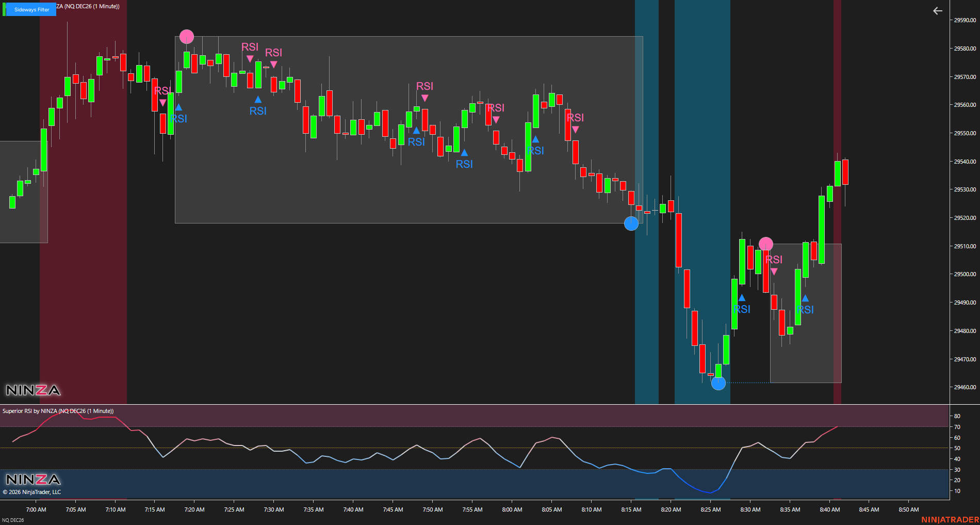Click the blue RSI buy label near 8:29 AM
Image resolution: width=980 pixels, height=525 pixels.
point(742,309)
